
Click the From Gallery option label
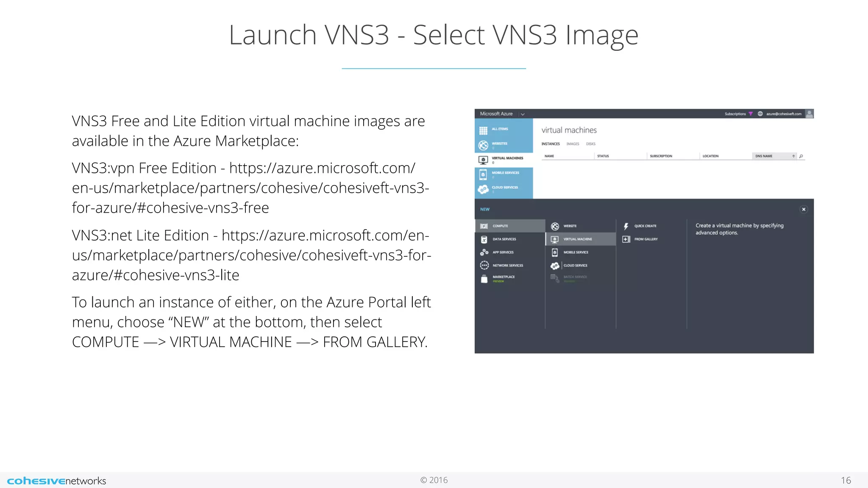(646, 239)
